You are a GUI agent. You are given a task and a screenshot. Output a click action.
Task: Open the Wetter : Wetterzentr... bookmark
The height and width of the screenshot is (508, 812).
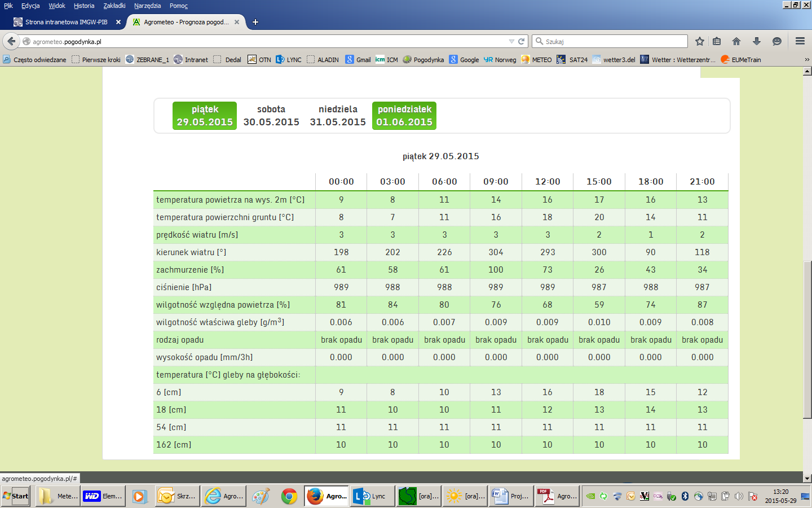(678, 59)
